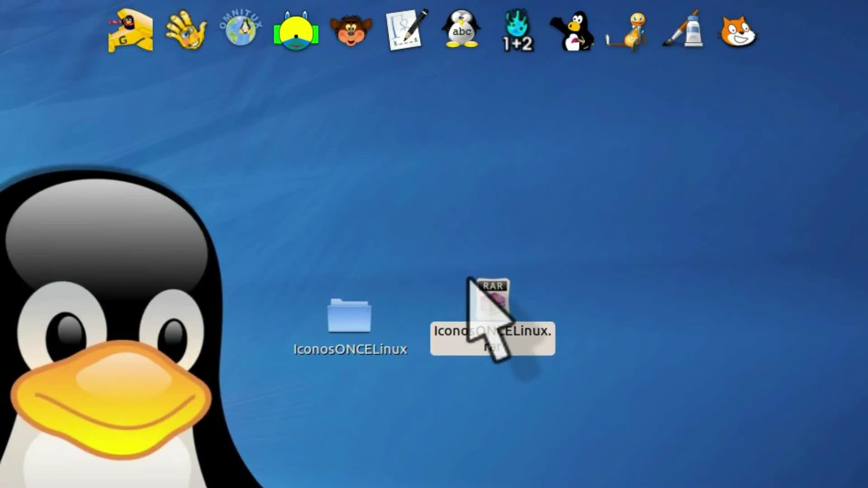Open the brown monkey face icon

(x=351, y=31)
